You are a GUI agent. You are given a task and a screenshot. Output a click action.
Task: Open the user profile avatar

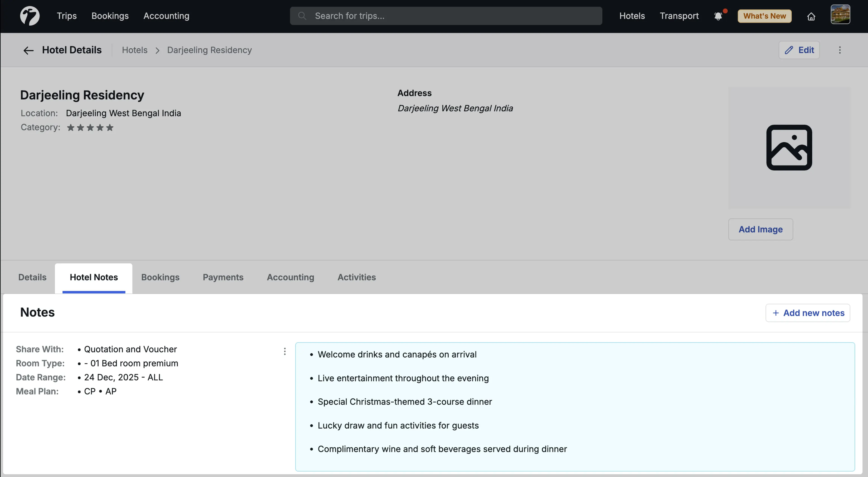pyautogui.click(x=840, y=14)
